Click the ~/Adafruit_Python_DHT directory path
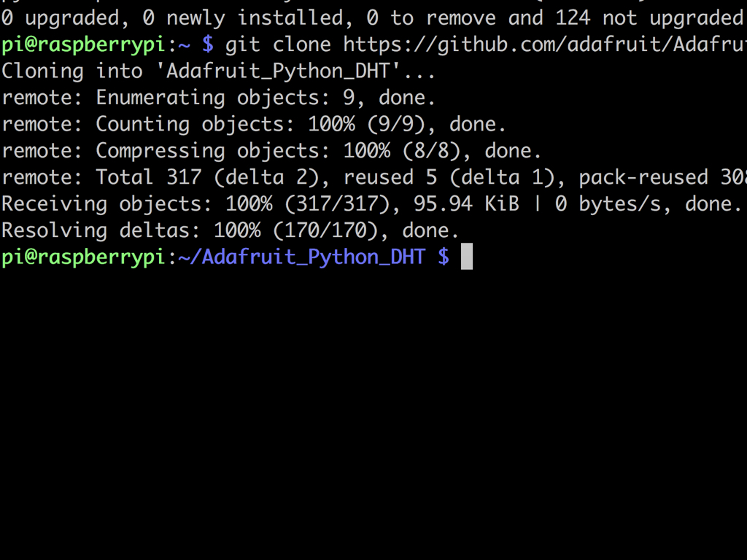 pyautogui.click(x=301, y=257)
